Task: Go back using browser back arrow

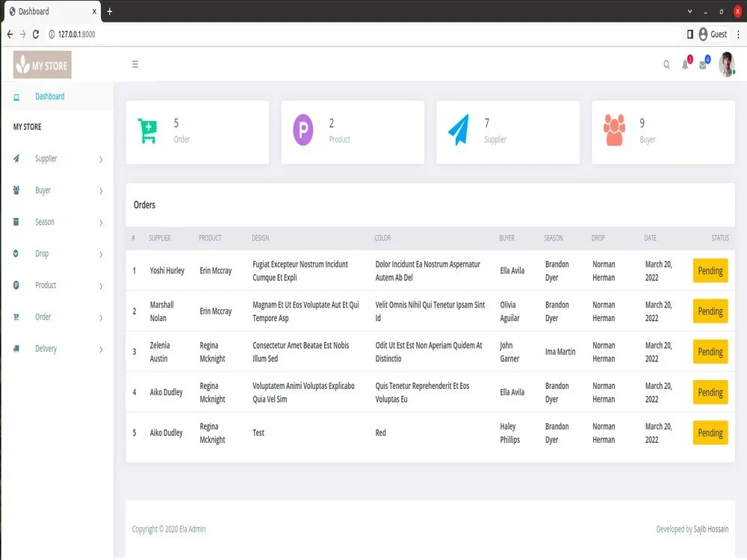Action: pos(10,34)
